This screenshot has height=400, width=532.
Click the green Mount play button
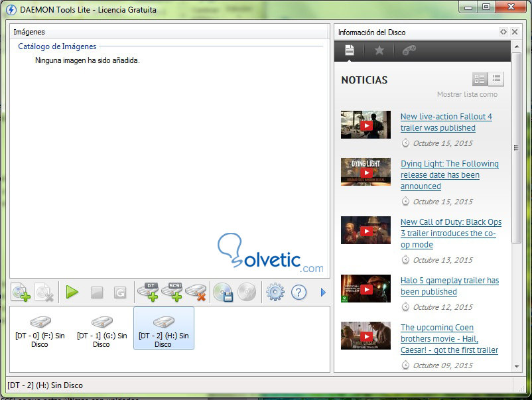72,292
